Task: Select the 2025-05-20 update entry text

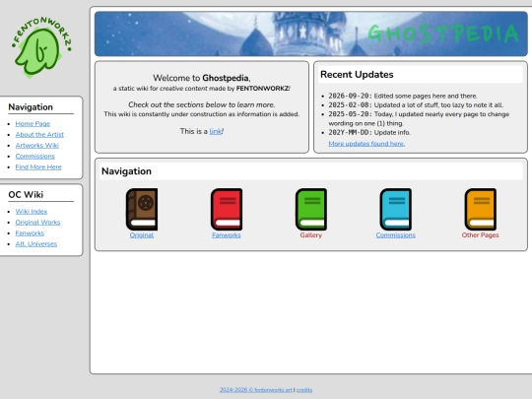Action: coord(419,119)
